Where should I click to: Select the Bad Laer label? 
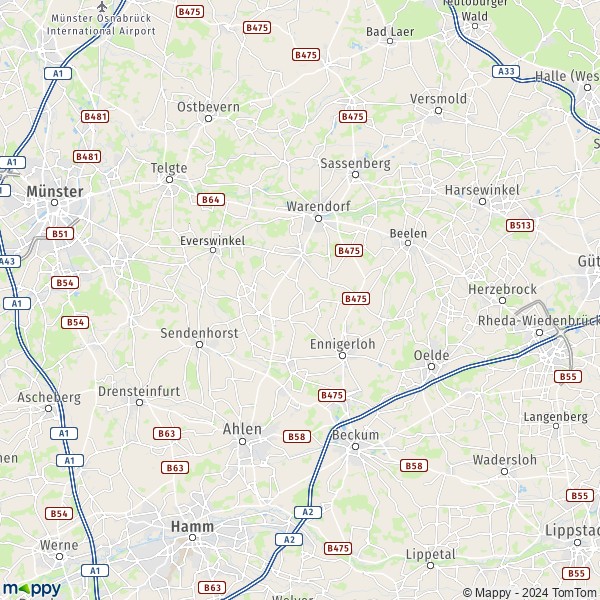pyautogui.click(x=390, y=31)
